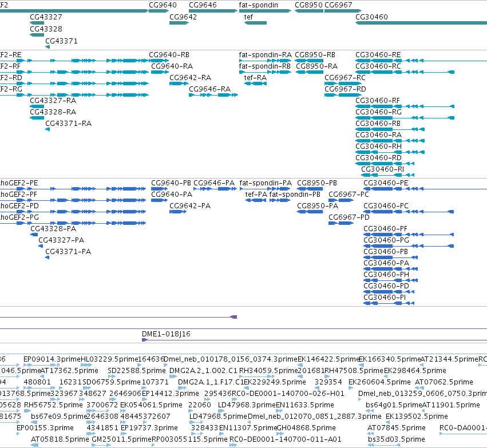Select transcript CG30460-RG
This screenshot has height=448, width=487.
click(x=378, y=112)
